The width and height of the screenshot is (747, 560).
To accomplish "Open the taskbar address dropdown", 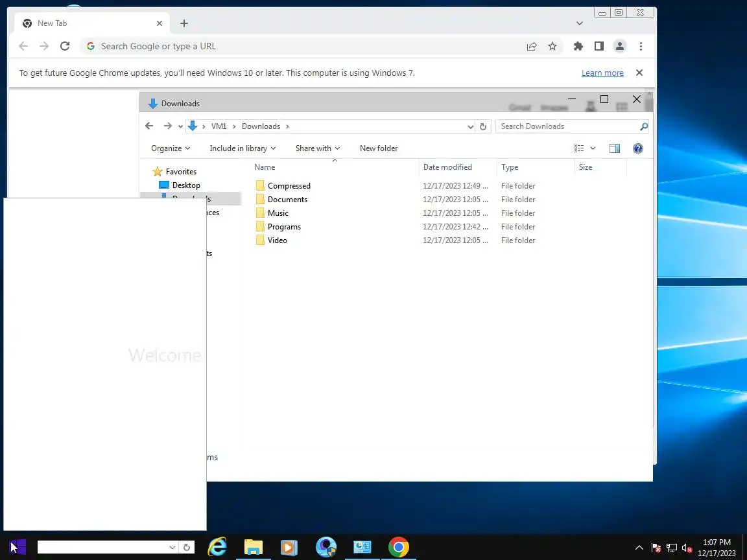I will 172,548.
